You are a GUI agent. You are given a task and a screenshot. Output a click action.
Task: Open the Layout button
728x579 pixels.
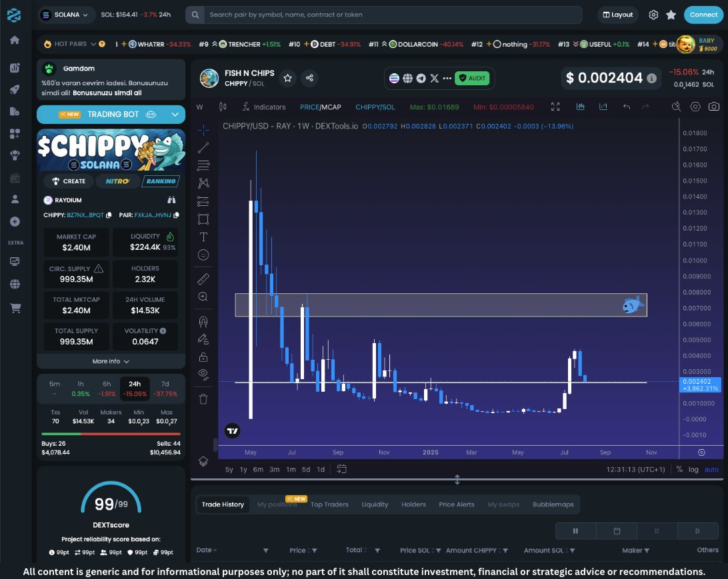tap(618, 15)
